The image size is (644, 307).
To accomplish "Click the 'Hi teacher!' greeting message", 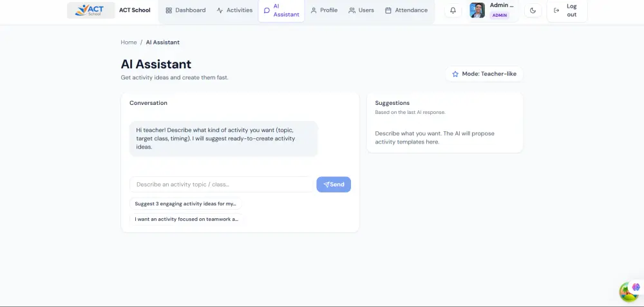I will point(223,138).
